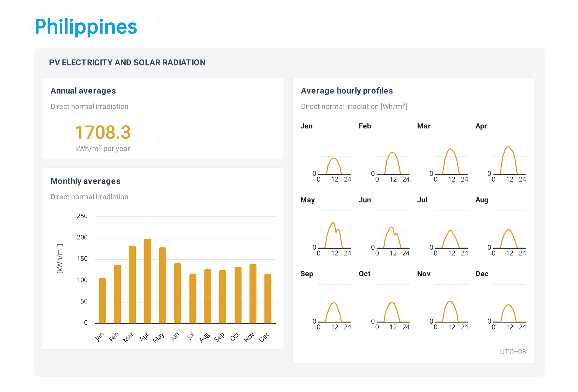Click the UTC+08 timezone label

(x=513, y=351)
